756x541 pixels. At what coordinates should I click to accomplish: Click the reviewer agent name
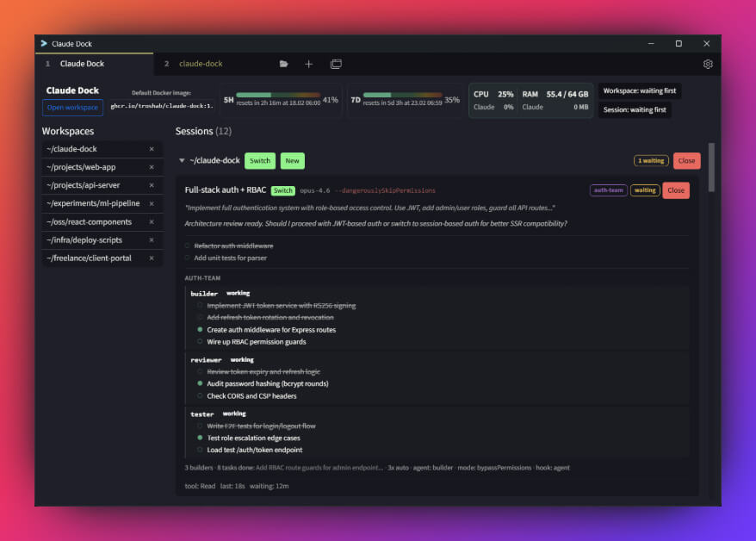[x=206, y=360]
